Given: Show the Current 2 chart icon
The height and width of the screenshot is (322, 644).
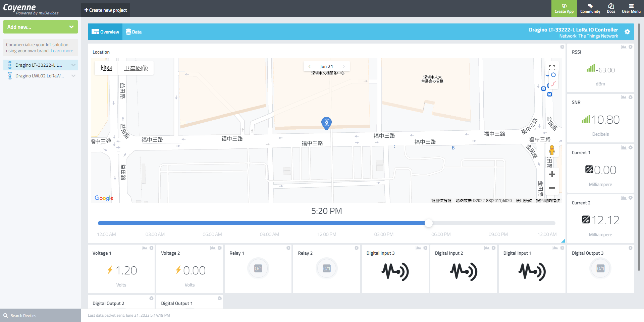Looking at the screenshot, I should click(624, 198).
